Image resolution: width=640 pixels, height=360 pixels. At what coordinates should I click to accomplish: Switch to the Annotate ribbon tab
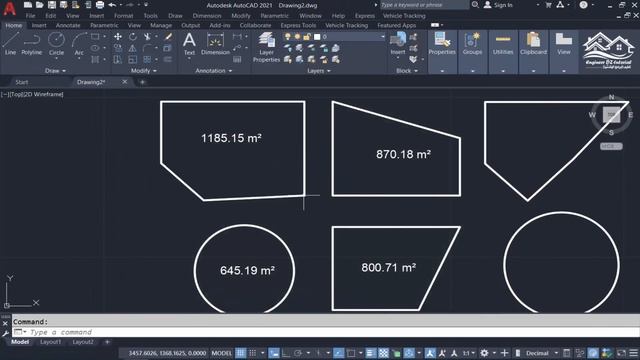pos(68,25)
